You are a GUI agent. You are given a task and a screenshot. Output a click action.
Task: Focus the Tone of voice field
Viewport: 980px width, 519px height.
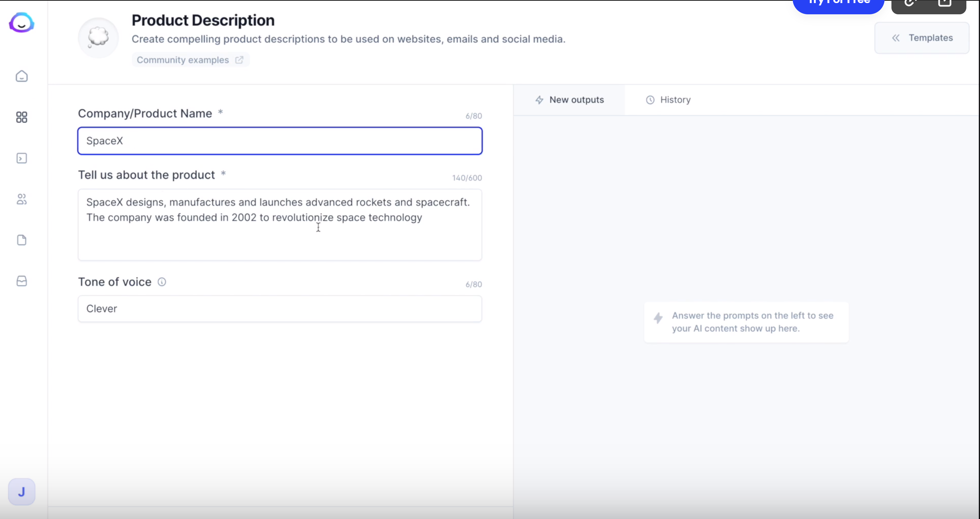[x=280, y=309]
